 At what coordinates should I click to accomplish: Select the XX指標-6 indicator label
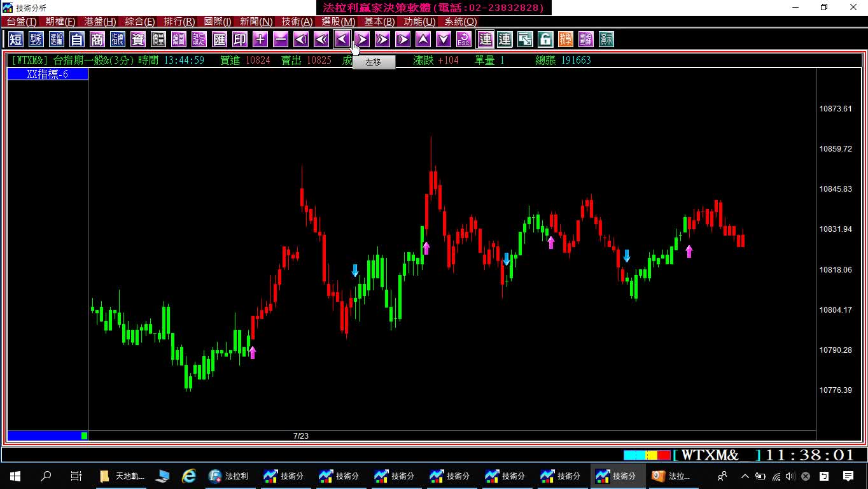pyautogui.click(x=48, y=74)
